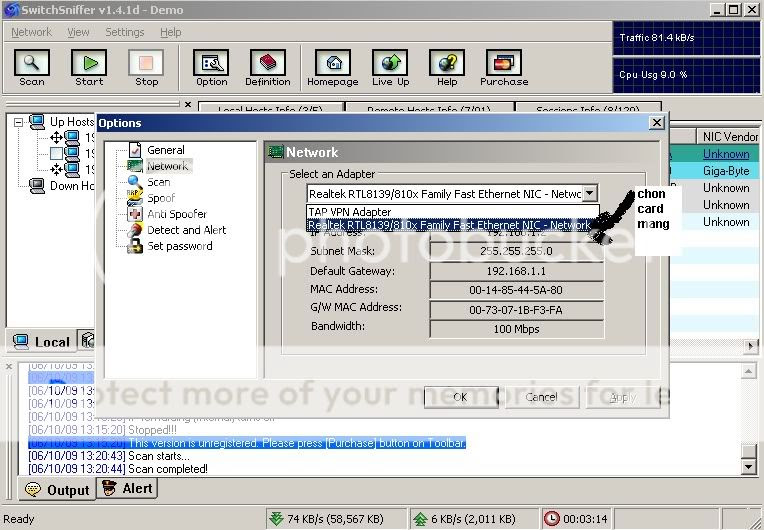Click the G/W MAC Address field
This screenshot has height=530, width=764.
(516, 310)
